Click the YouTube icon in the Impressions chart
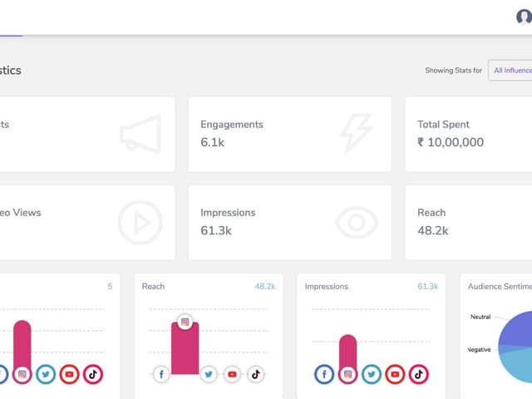 point(395,374)
